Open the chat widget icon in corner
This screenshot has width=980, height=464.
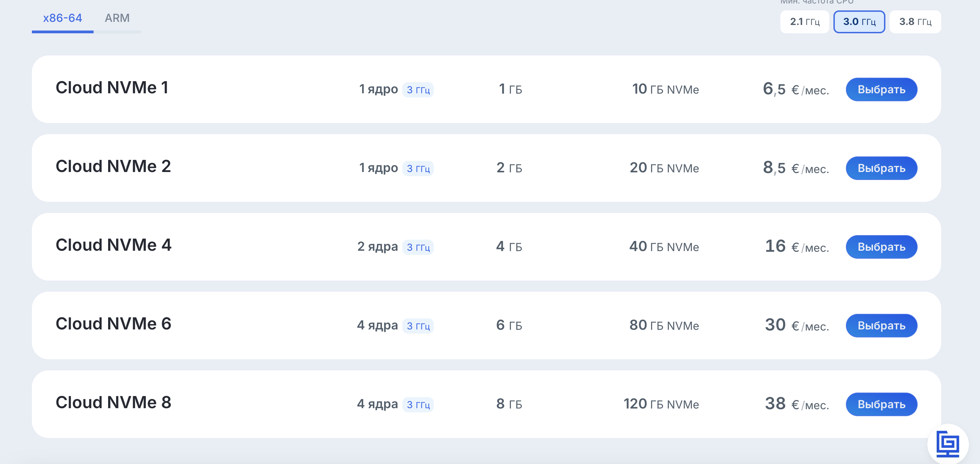(x=947, y=444)
